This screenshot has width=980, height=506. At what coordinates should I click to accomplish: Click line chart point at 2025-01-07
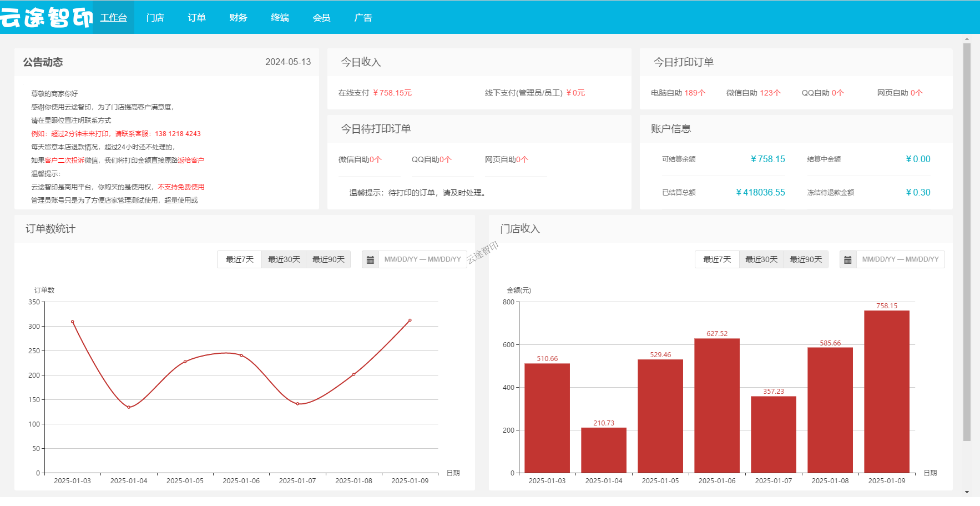point(297,404)
